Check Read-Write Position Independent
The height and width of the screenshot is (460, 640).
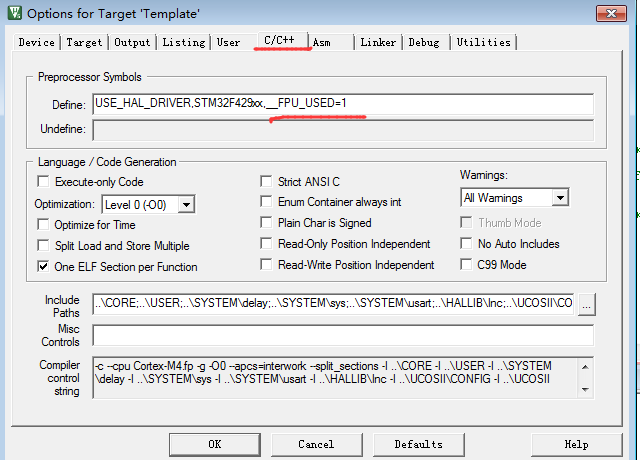[266, 264]
